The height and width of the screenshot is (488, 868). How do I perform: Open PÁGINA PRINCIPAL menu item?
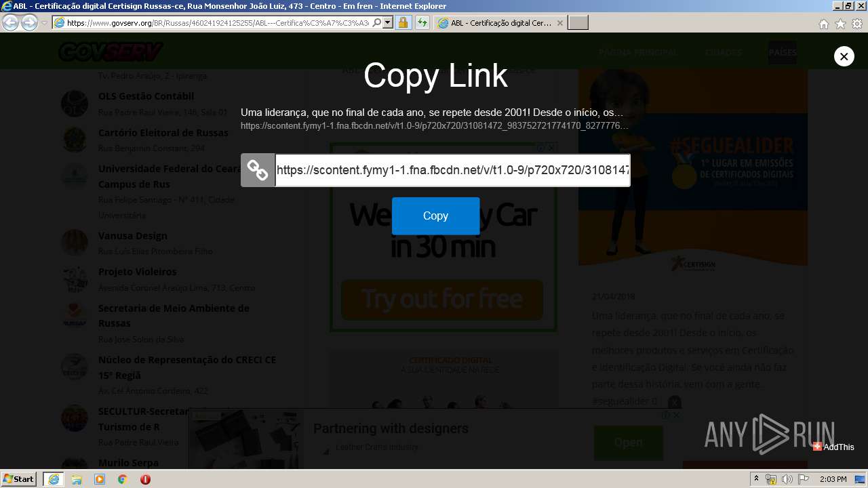pos(637,52)
